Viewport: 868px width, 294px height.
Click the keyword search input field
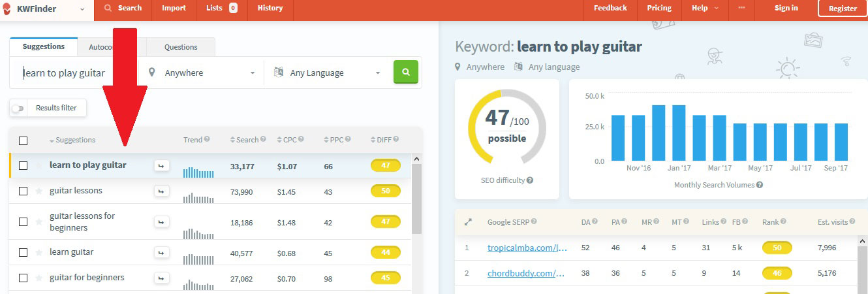[75, 73]
